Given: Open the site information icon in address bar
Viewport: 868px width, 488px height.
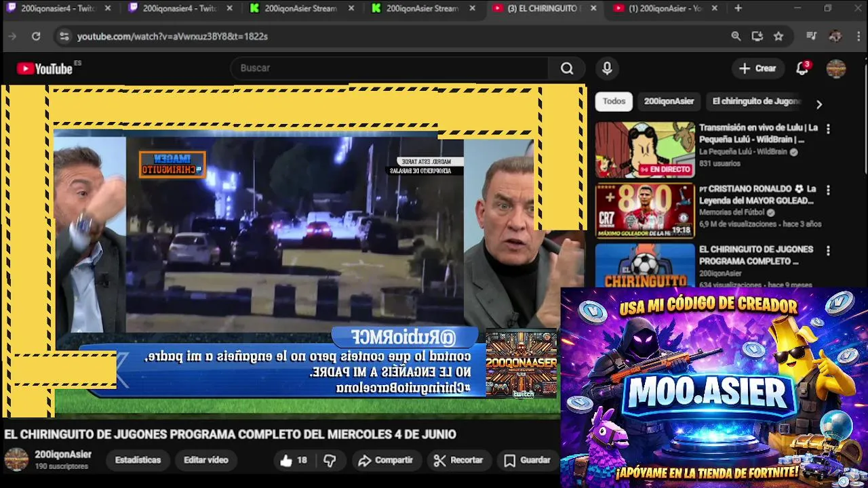Looking at the screenshot, I should (64, 36).
